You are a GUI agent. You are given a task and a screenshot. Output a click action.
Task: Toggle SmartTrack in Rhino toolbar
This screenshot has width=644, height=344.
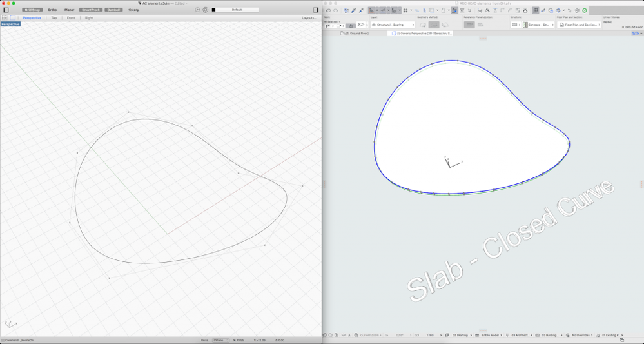pyautogui.click(x=91, y=10)
